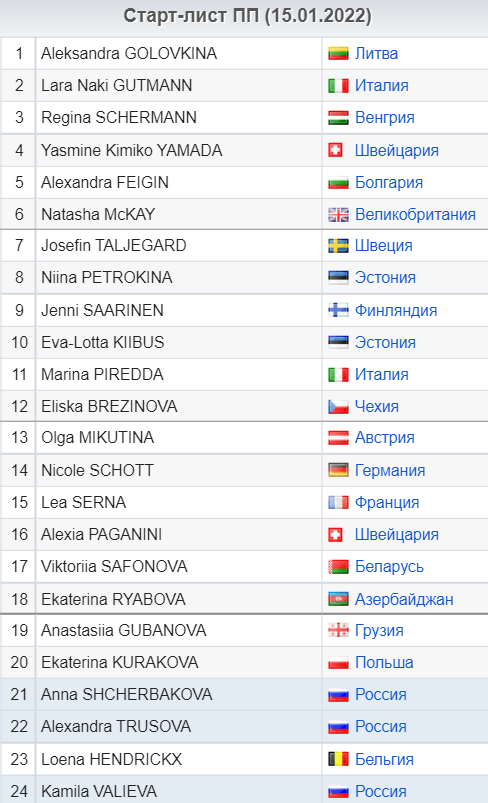The image size is (488, 803).
Task: Click the Georgia flag icon beside Грузия
Action: tap(338, 630)
